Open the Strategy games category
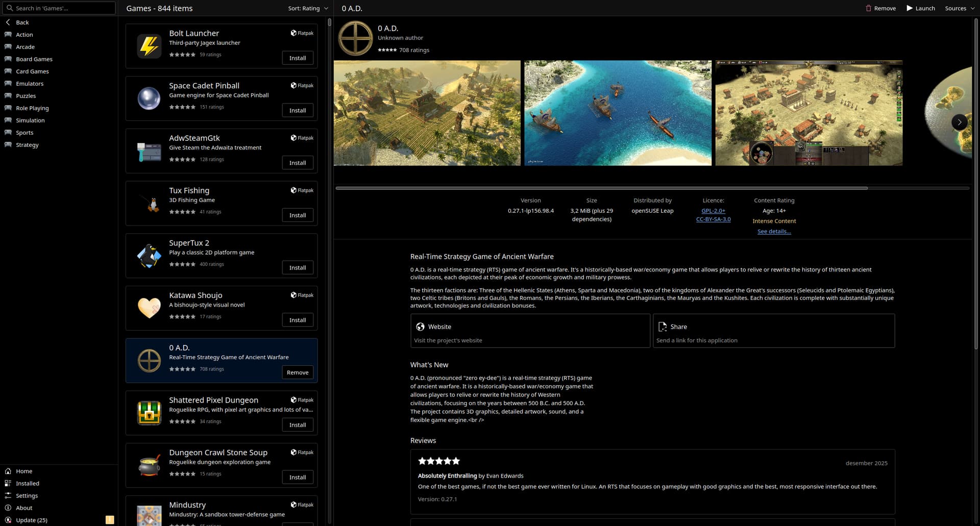Image resolution: width=980 pixels, height=526 pixels. pos(27,145)
